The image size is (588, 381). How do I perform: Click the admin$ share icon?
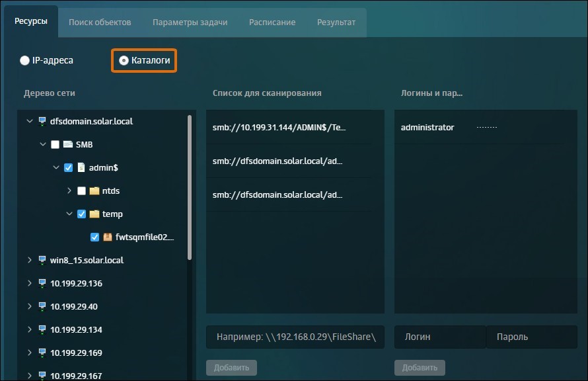[x=81, y=167]
